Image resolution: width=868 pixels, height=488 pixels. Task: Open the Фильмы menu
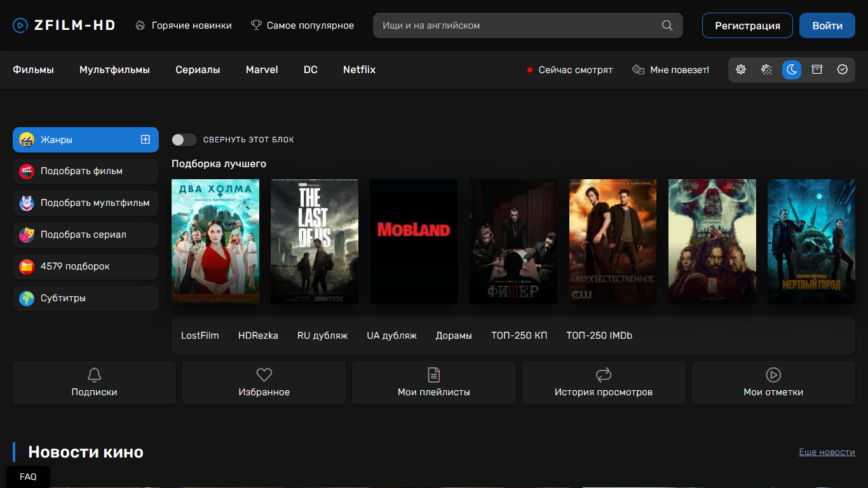33,70
